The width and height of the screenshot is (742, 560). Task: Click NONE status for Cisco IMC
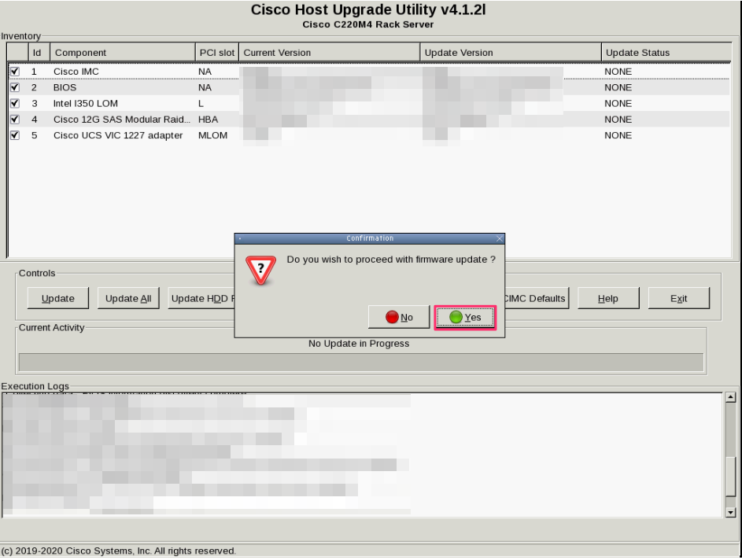pyautogui.click(x=618, y=72)
